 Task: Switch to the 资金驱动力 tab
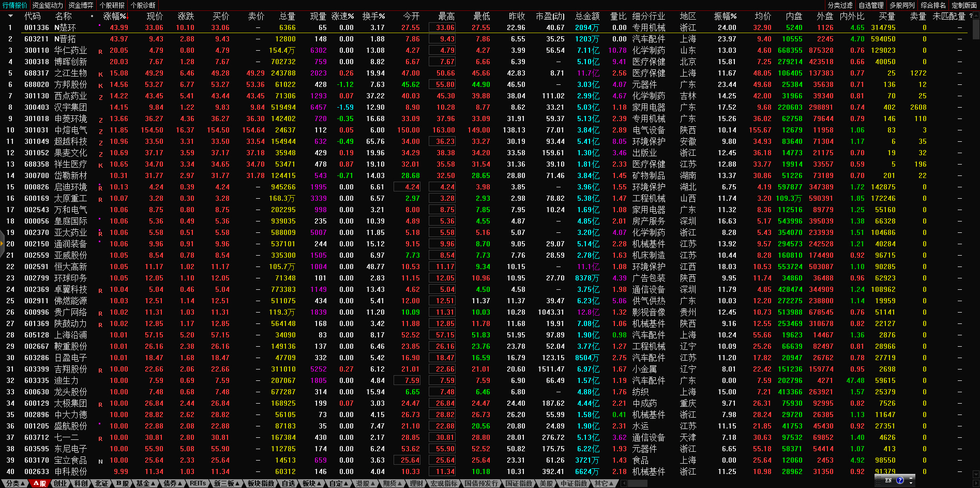48,5
